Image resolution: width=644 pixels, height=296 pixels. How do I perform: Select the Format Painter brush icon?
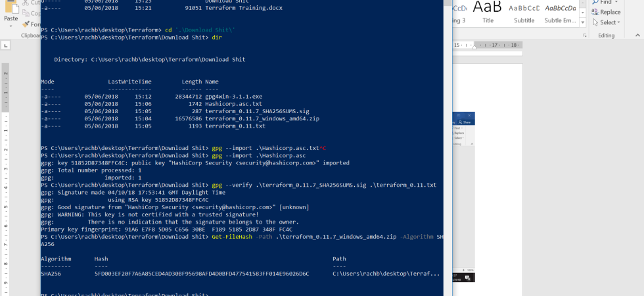26,24
